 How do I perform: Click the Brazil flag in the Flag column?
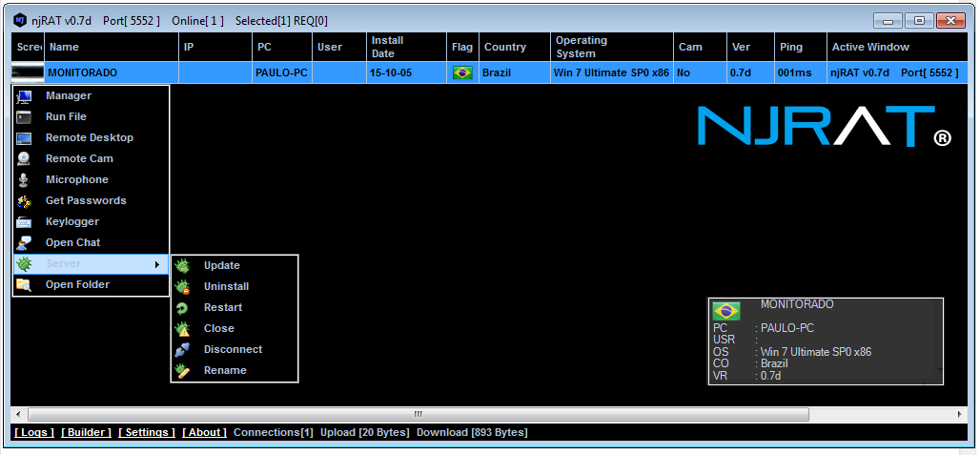click(462, 73)
